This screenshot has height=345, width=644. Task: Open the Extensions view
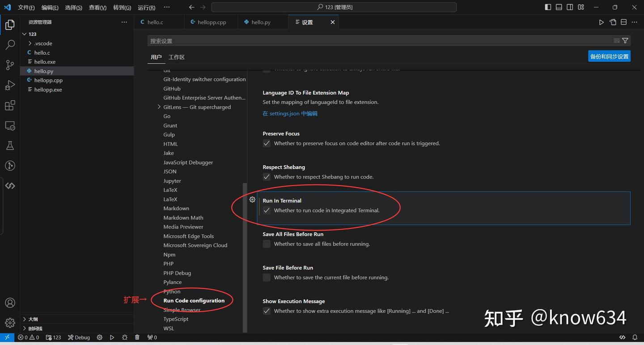point(10,105)
